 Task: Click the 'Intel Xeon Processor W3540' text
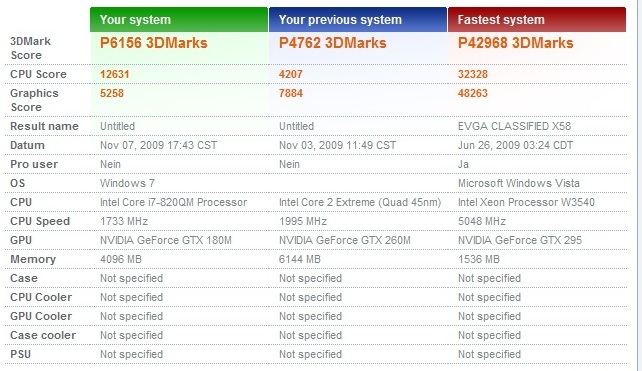pyautogui.click(x=526, y=202)
